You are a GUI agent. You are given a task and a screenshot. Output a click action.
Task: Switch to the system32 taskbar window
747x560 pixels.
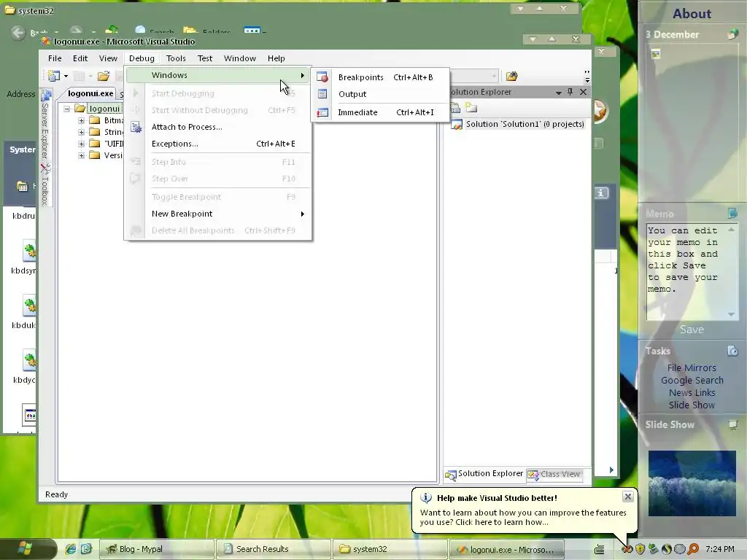[390, 549]
